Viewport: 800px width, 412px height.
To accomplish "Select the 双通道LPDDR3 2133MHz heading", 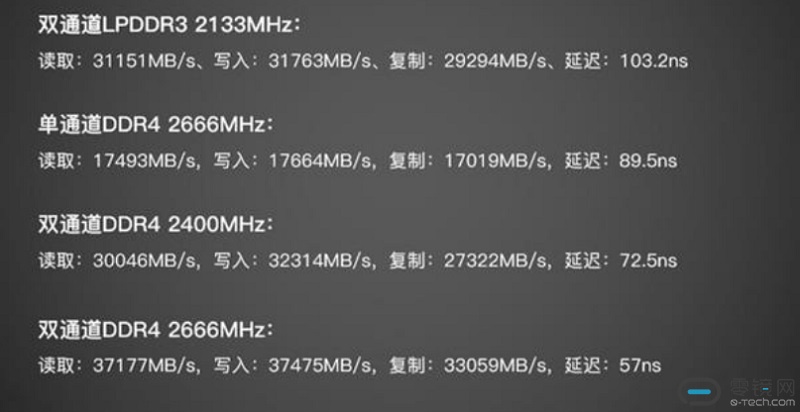I will [169, 25].
